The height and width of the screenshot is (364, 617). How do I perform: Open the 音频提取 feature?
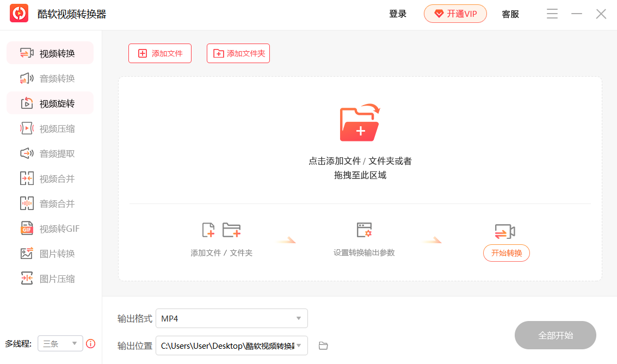coord(50,153)
